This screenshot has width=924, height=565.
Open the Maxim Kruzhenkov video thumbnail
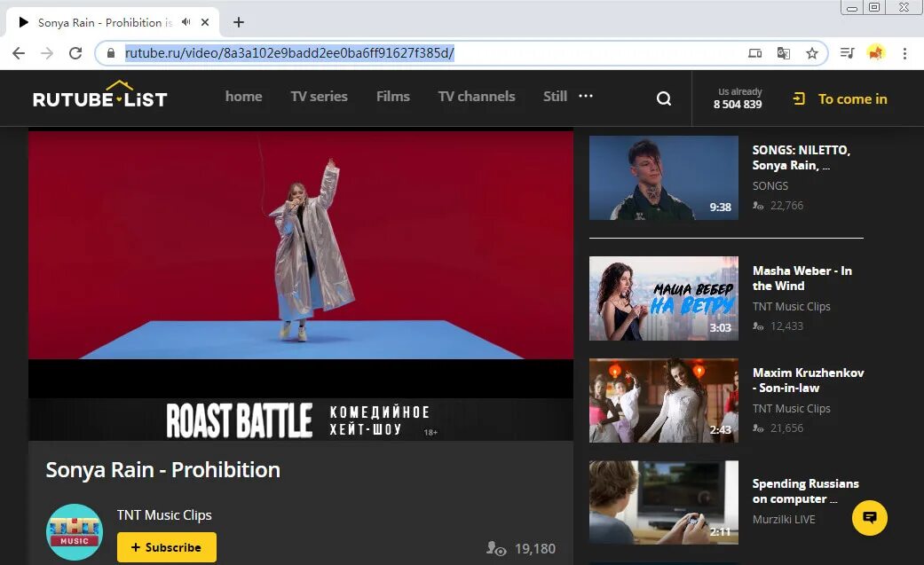click(x=664, y=401)
